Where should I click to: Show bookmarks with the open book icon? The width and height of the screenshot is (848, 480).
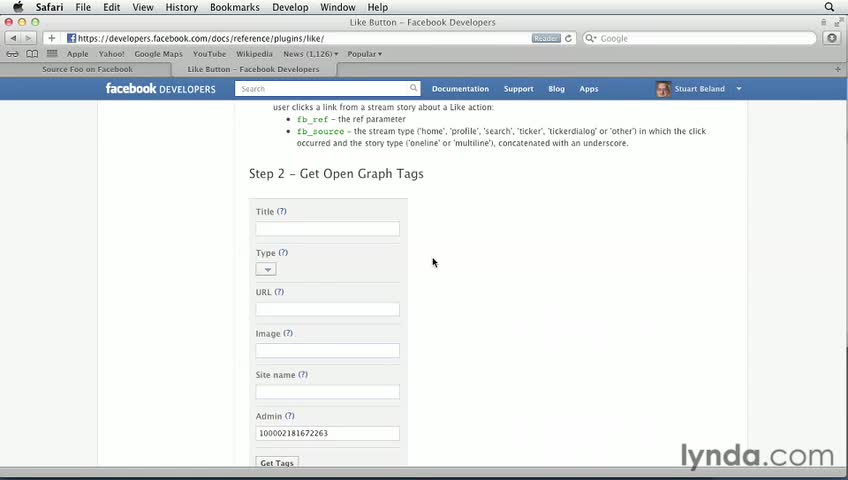[x=32, y=54]
